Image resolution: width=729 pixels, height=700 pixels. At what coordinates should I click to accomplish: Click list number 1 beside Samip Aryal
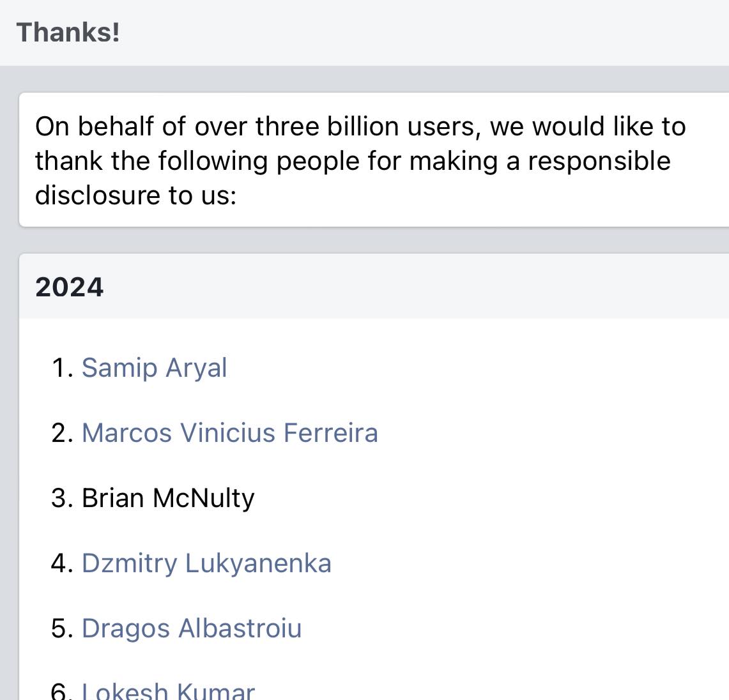click(x=61, y=368)
